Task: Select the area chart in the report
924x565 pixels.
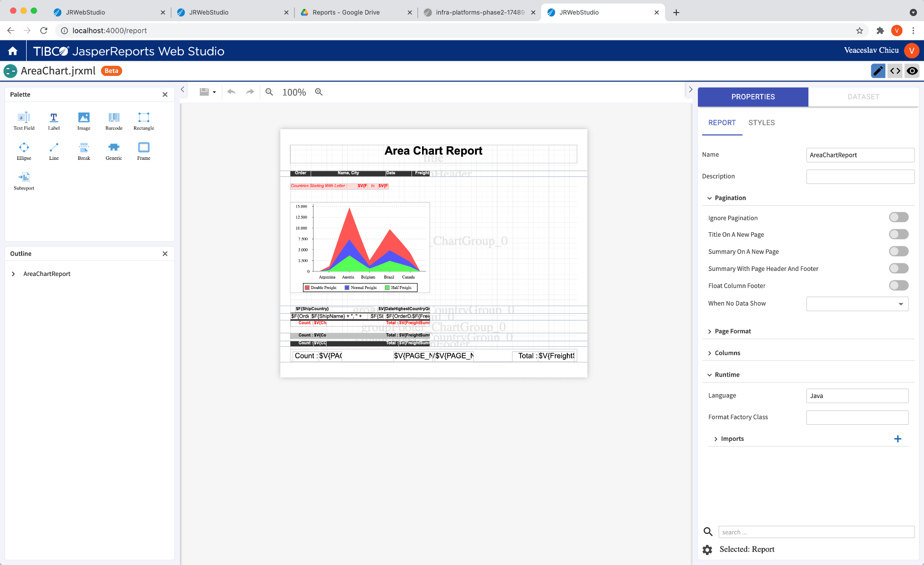Action: click(x=360, y=247)
